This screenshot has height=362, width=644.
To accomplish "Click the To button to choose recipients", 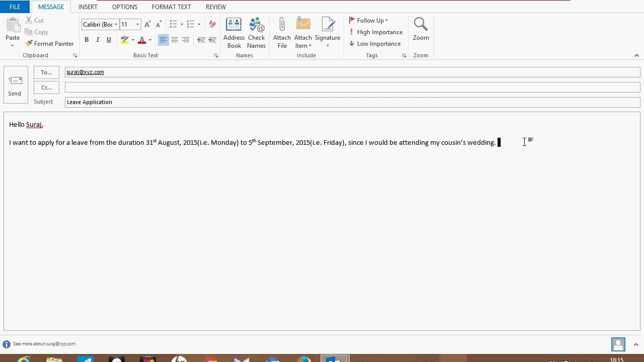I will [x=46, y=72].
